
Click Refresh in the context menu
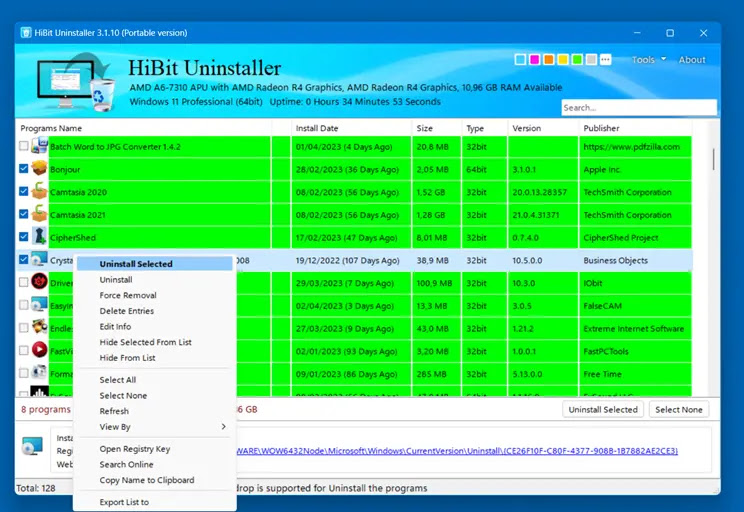coord(155,411)
